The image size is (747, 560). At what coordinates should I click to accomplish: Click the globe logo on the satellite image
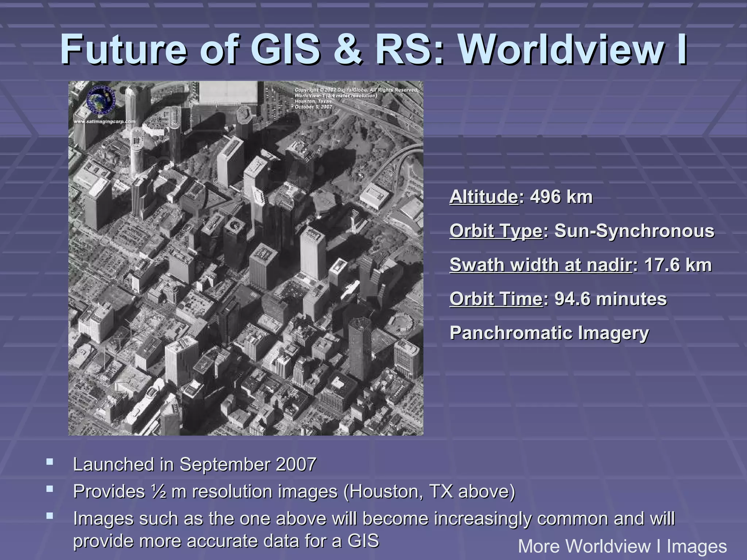click(x=101, y=100)
